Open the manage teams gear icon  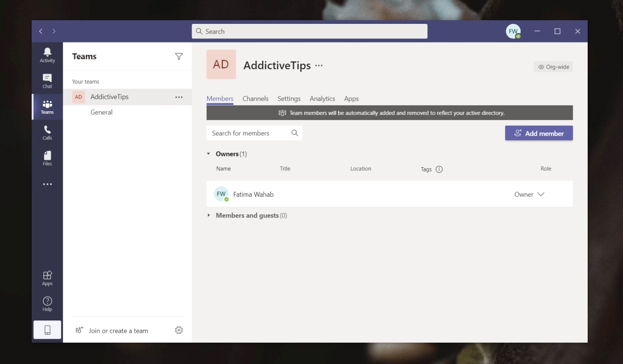point(179,330)
